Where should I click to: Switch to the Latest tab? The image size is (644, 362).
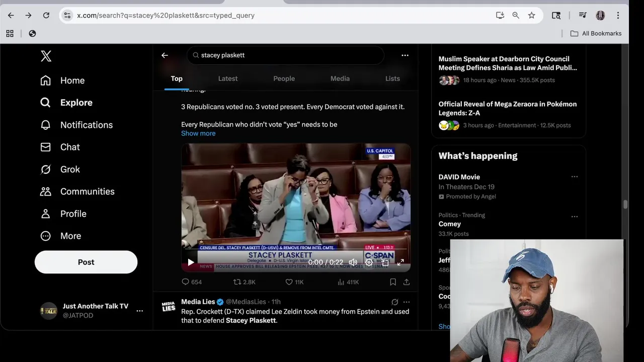click(x=228, y=78)
